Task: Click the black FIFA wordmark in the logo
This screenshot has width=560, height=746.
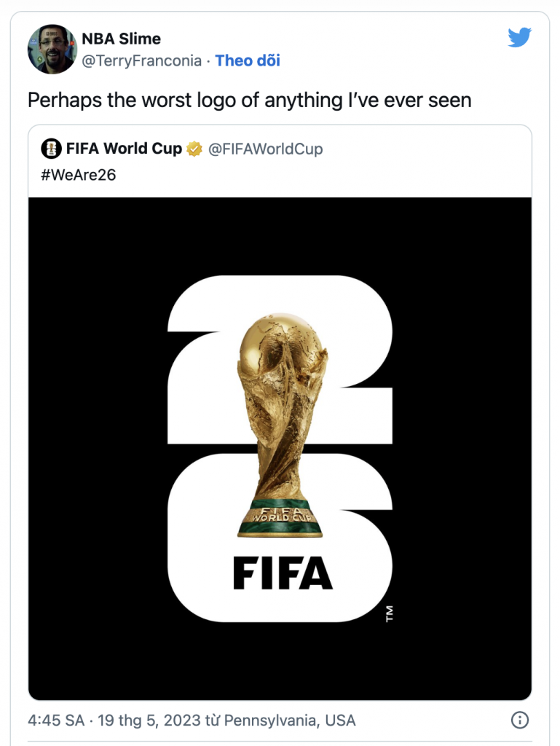Action: 283,573
